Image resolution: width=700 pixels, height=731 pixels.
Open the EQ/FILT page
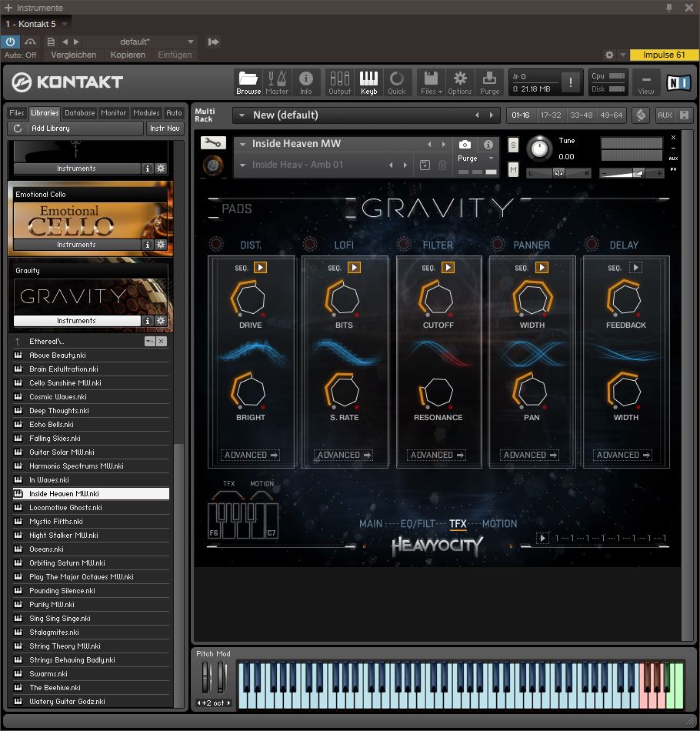tap(418, 524)
